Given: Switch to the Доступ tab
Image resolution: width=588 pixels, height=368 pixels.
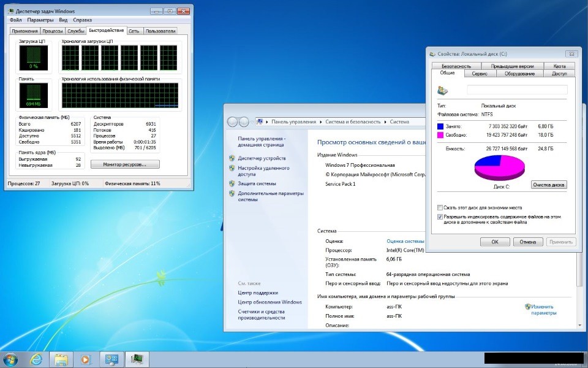Looking at the screenshot, I should click(x=559, y=74).
